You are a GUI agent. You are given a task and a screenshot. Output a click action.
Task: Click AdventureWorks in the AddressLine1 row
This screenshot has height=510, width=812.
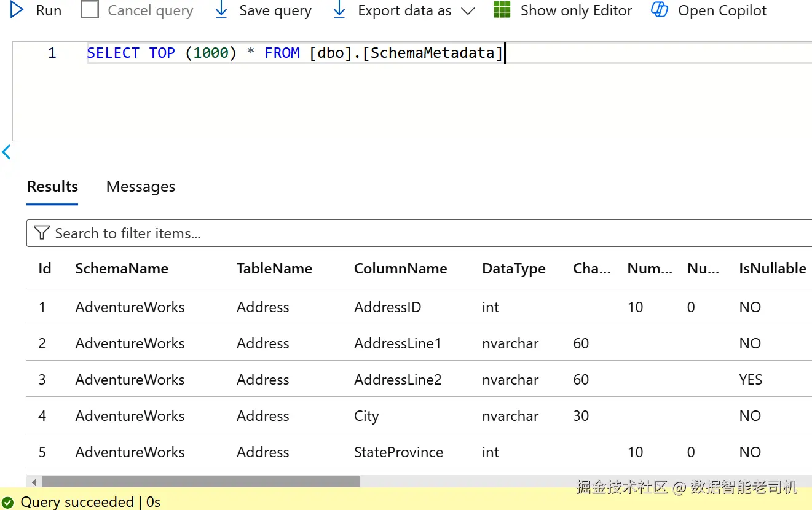coord(130,343)
